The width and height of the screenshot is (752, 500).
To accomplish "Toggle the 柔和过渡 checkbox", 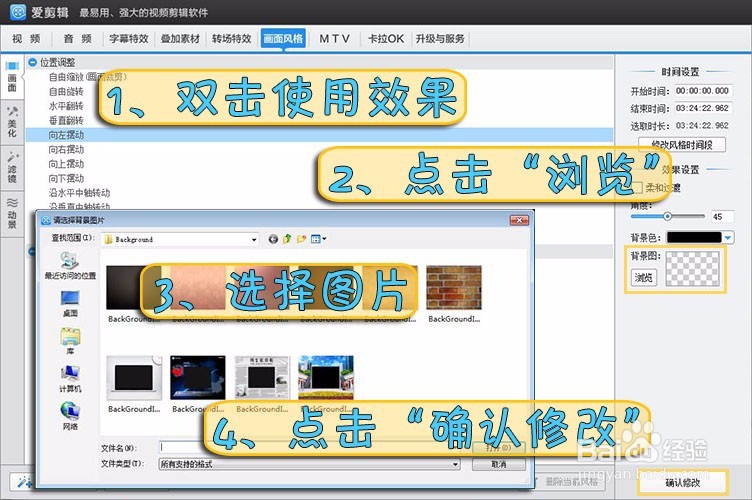I will pyautogui.click(x=636, y=187).
